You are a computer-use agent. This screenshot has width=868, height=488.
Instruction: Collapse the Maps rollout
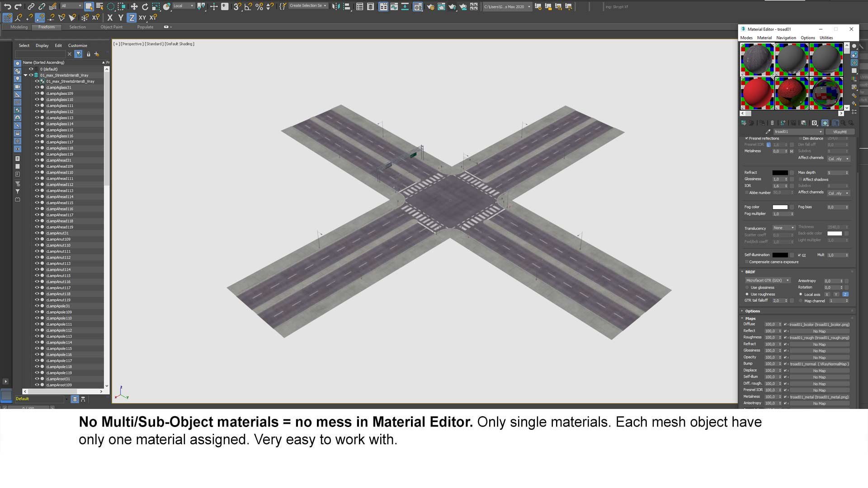(750, 319)
